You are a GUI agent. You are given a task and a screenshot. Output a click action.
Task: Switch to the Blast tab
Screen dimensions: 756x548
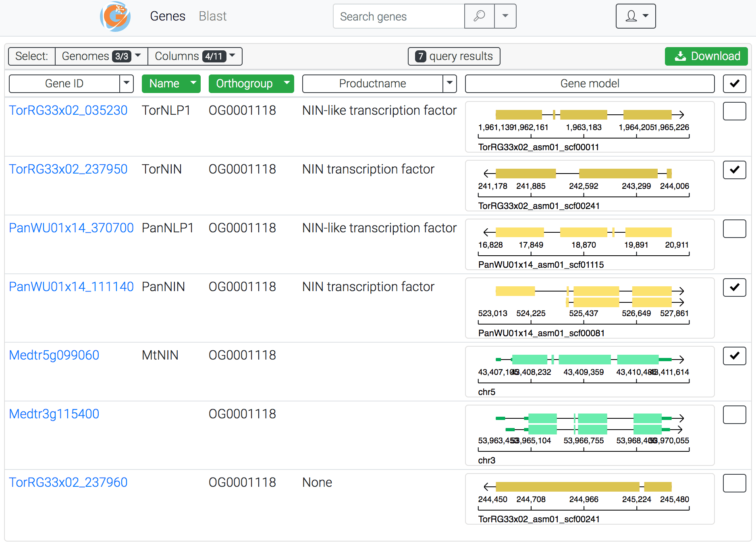(212, 16)
